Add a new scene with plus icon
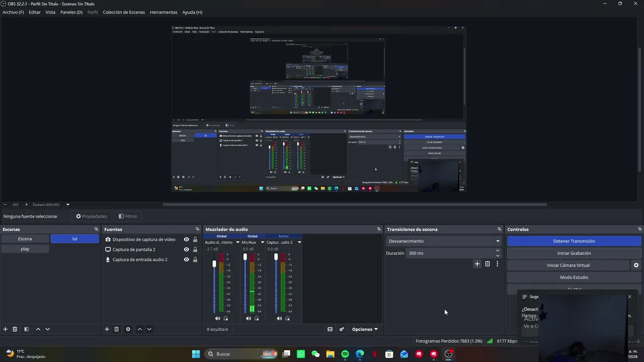644x362 pixels. (6, 329)
